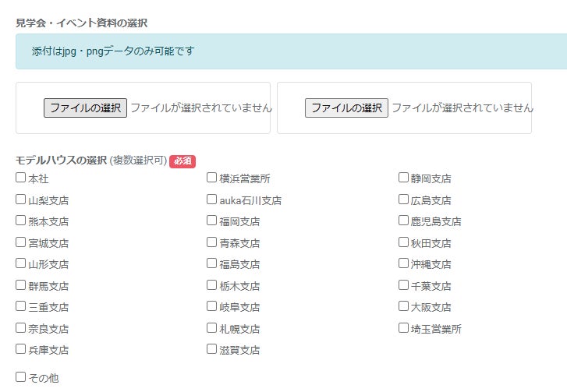Toggle the 広島支店 checkbox
Viewport: 567px width, 392px height.
click(404, 200)
